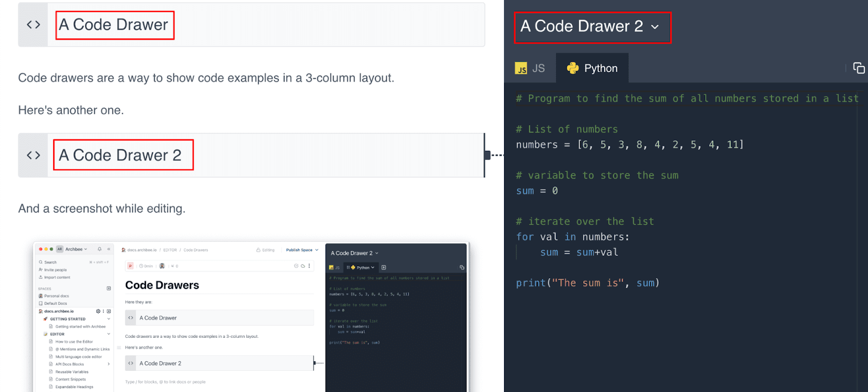The height and width of the screenshot is (392, 868).
Task: Click the cloud icon in embedded doc toolbar
Action: click(x=303, y=266)
